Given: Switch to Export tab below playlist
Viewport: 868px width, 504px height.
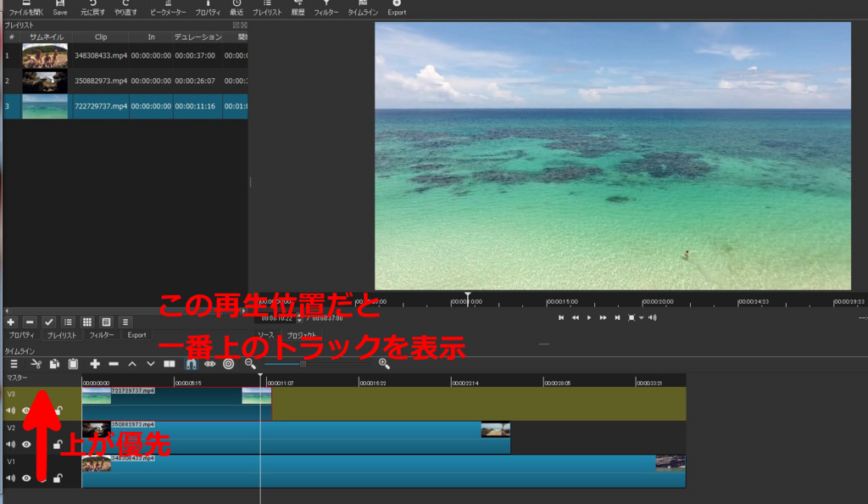Looking at the screenshot, I should click(136, 335).
